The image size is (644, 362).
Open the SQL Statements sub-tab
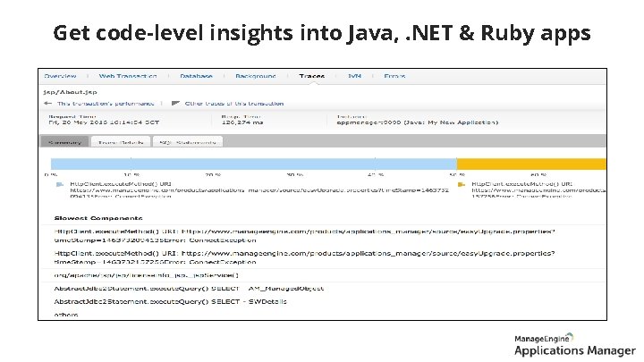(188, 142)
